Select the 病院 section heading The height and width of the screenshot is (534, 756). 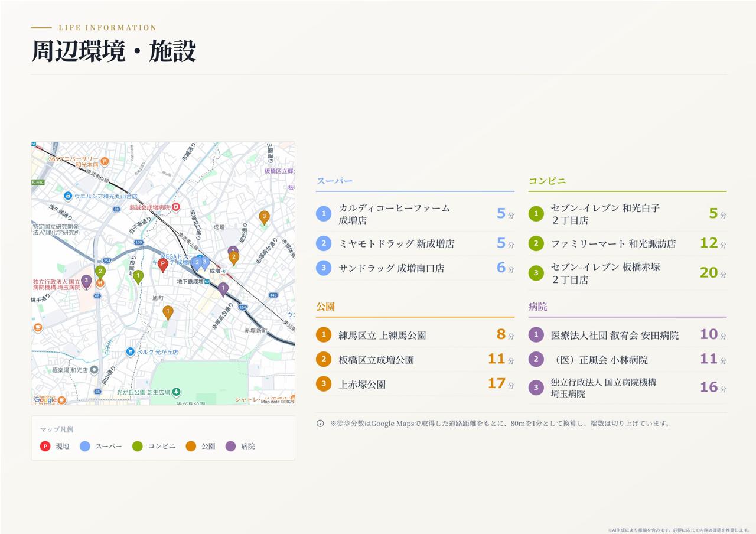point(537,307)
